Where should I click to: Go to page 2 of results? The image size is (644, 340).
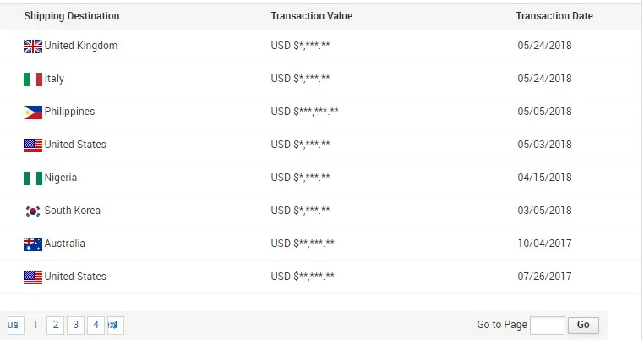click(x=55, y=325)
